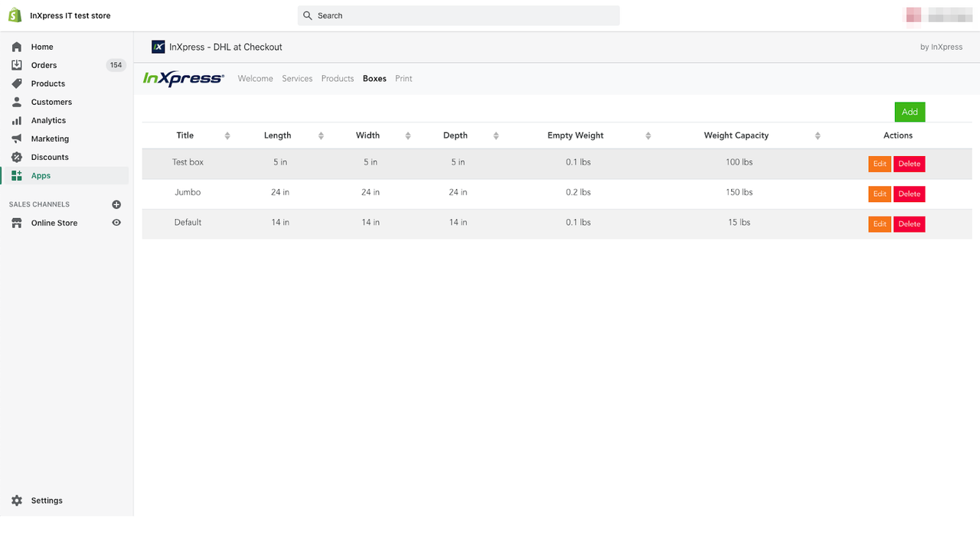The height and width of the screenshot is (551, 980).
Task: Toggle Online Store visibility eye icon
Action: click(116, 223)
